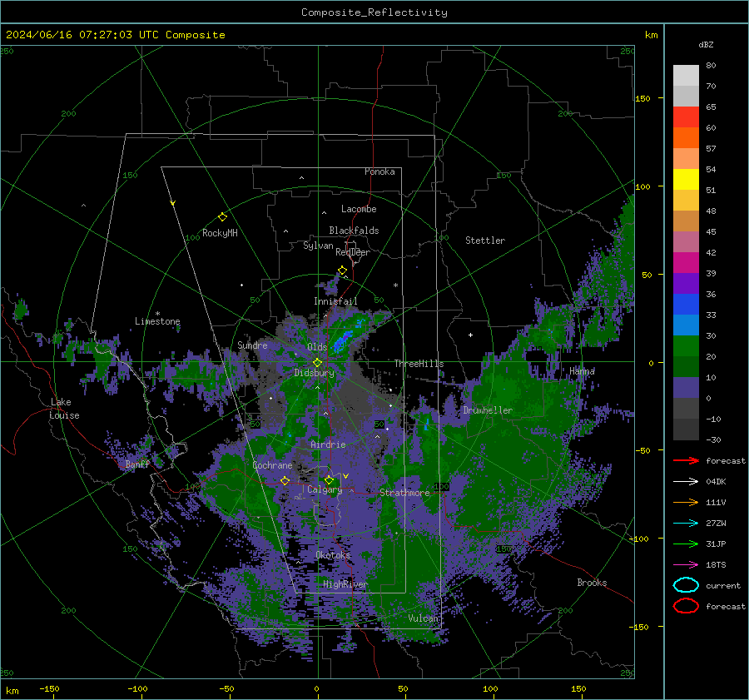Viewport: 749px width, 700px height.
Task: Pick the light blue 33 dBZ color band
Action: pyautogui.click(x=686, y=325)
